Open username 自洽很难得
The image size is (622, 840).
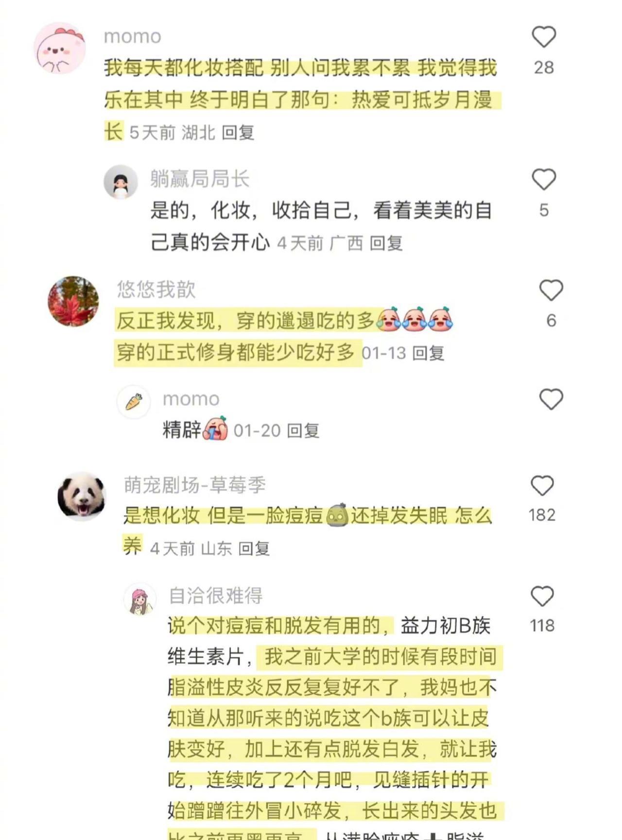216,595
